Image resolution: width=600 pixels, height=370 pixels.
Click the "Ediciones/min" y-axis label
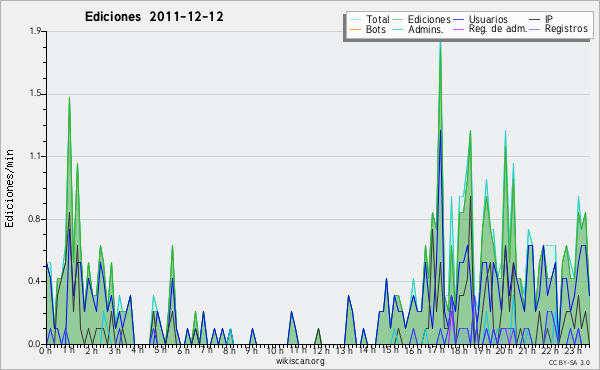[9, 188]
